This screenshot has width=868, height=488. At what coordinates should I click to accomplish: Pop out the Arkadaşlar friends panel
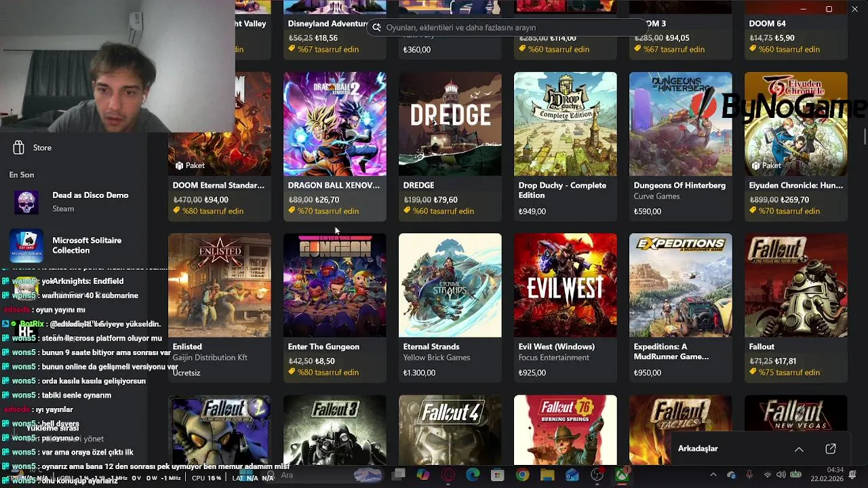pos(831,449)
